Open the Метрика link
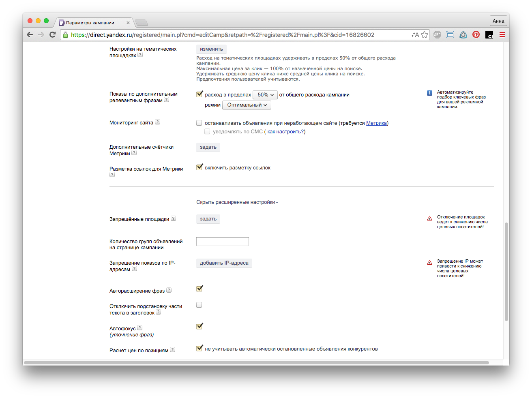Image resolution: width=532 pixels, height=398 pixels. 376,123
